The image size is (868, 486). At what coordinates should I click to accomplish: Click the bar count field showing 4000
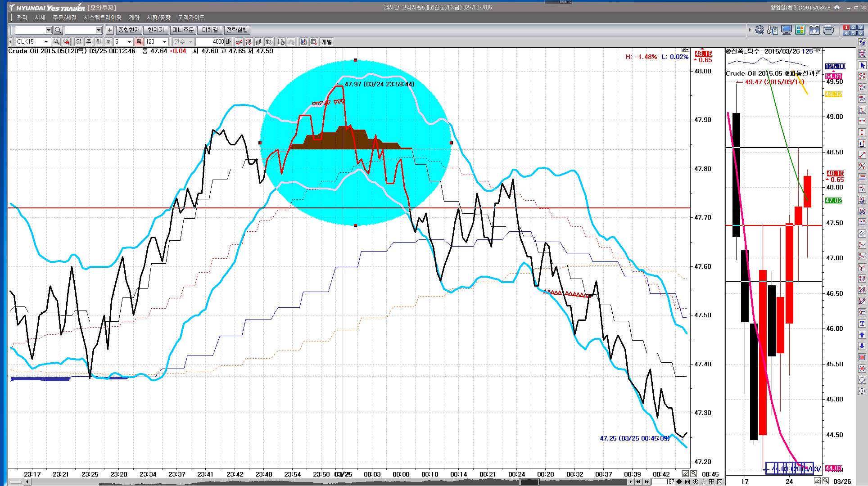click(x=210, y=42)
